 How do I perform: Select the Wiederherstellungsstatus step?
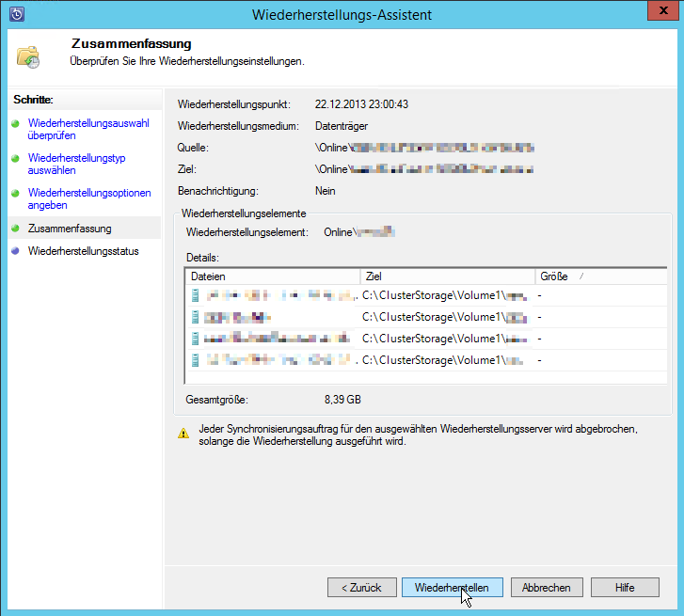[83, 251]
